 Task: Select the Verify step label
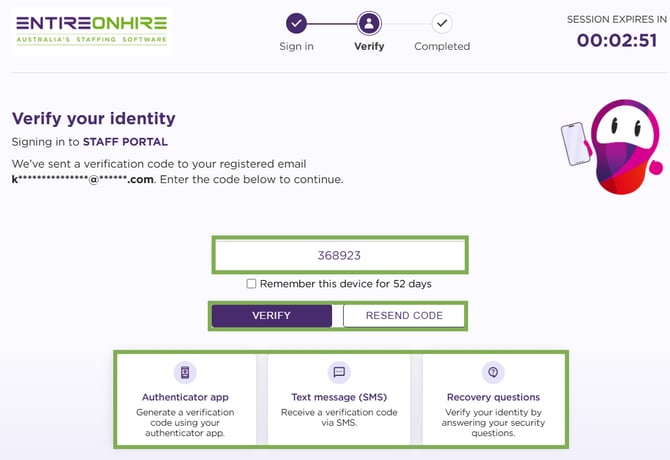click(369, 46)
